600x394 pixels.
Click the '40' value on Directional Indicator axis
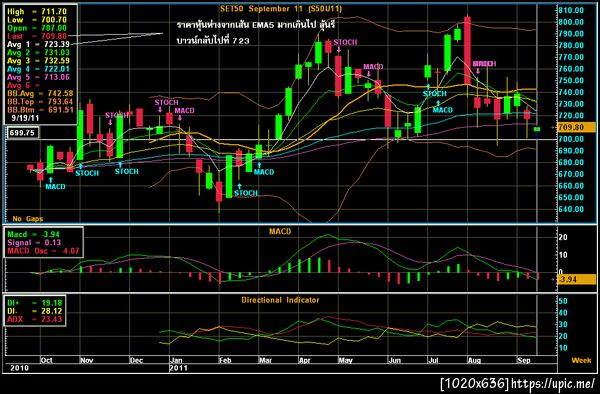coord(563,313)
